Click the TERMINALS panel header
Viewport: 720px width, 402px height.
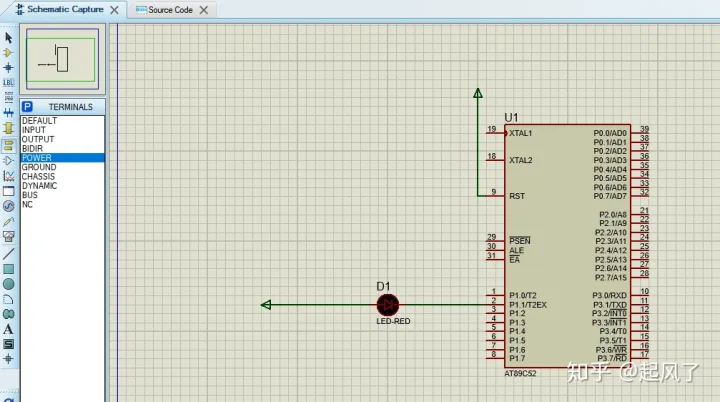pos(71,107)
